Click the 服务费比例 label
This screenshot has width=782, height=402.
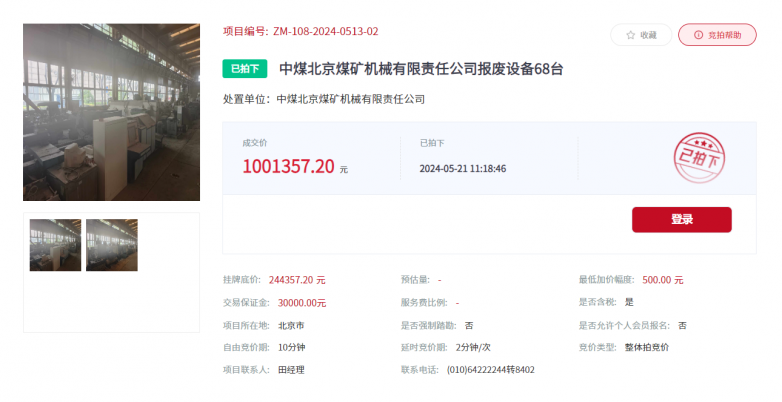click(x=424, y=303)
